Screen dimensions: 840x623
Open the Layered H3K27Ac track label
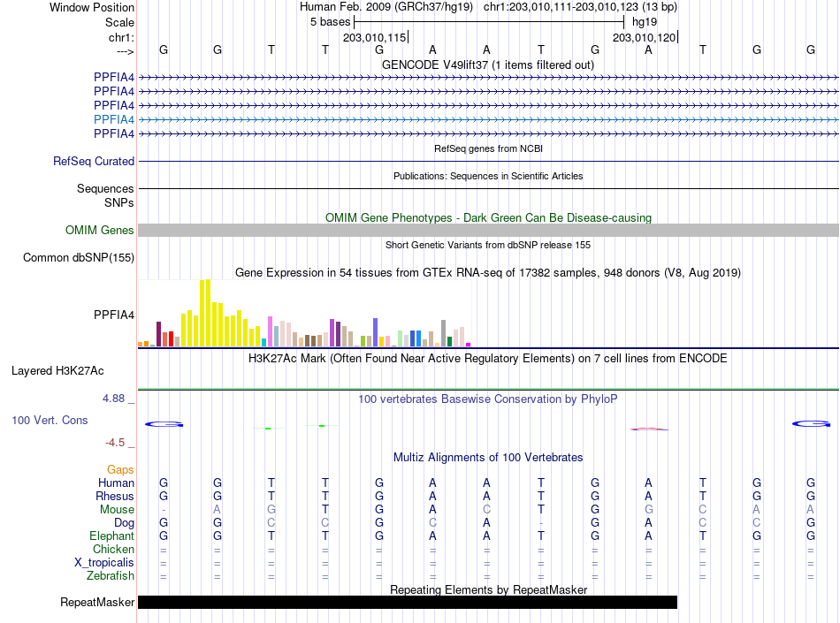coord(57,371)
